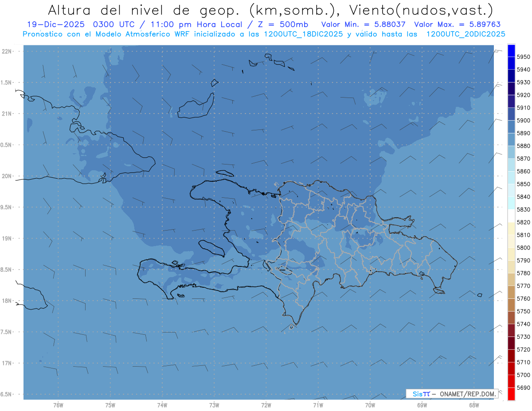The height and width of the screenshot is (411, 532).
Task: Click the bright blue top swatch above 5950
Action: pyautogui.click(x=511, y=51)
